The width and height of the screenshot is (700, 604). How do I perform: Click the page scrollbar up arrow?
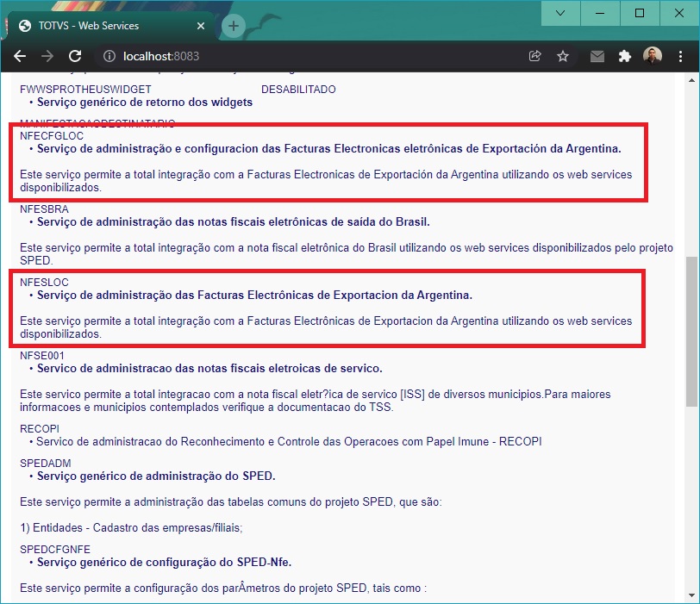click(692, 80)
